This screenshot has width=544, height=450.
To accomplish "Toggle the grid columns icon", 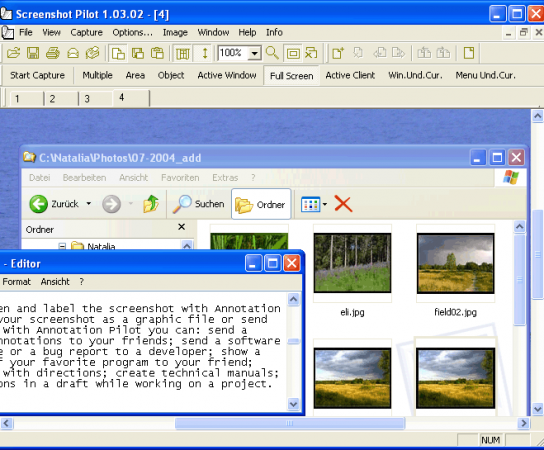I will click(182, 53).
